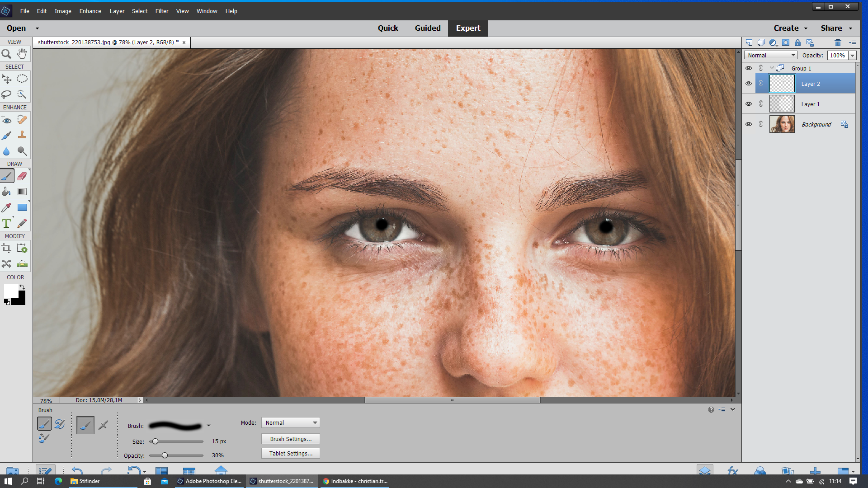The width and height of the screenshot is (868, 488).
Task: Create a new layer in the Layers panel
Action: 750,42
